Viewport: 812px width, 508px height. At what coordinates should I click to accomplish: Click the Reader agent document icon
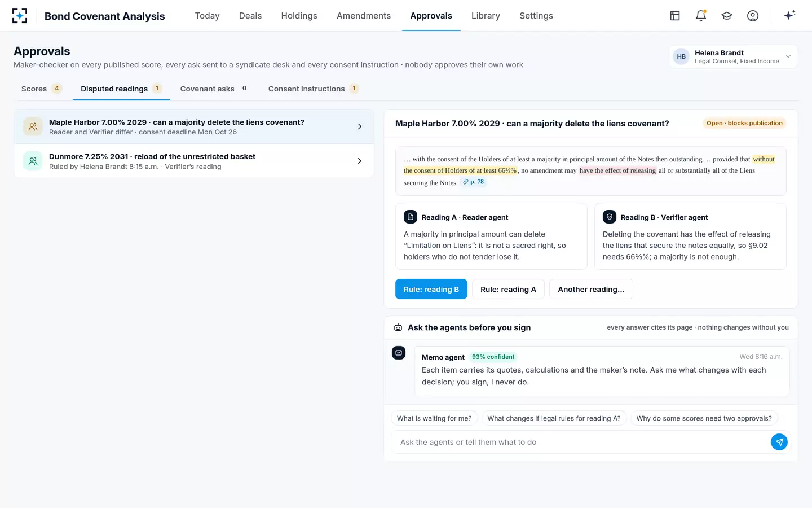tap(411, 217)
